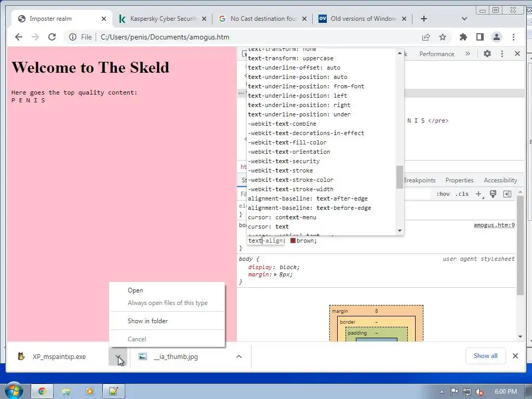The width and height of the screenshot is (532, 399).
Task: Close the Kaspersky tab
Action: coord(204,19)
